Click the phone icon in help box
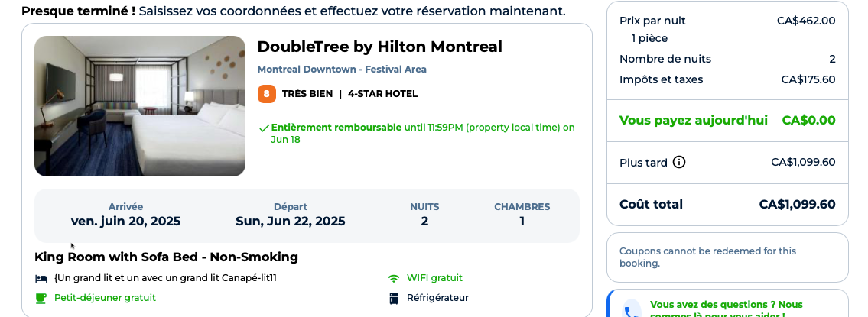 (x=630, y=311)
